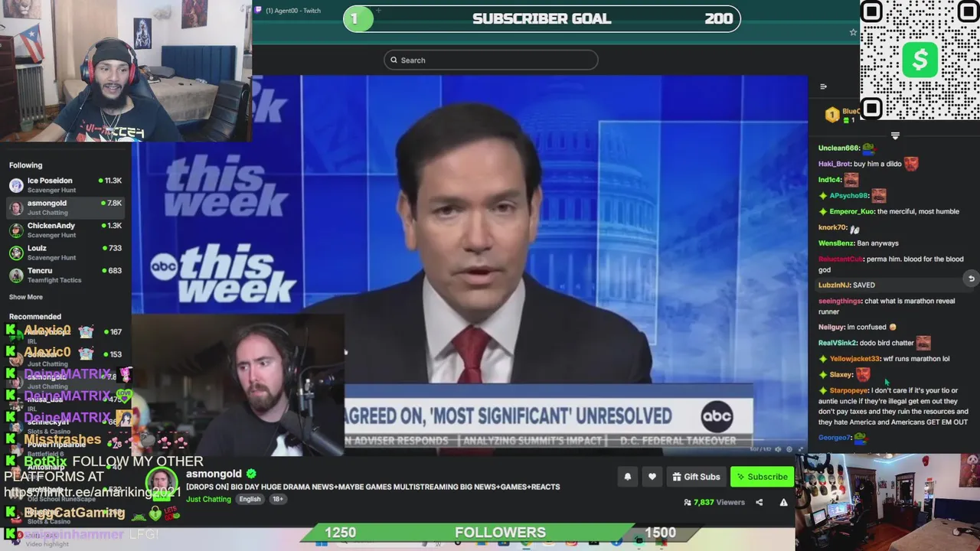Click the notification bell for asmongold
The width and height of the screenshot is (980, 551).
(x=627, y=477)
